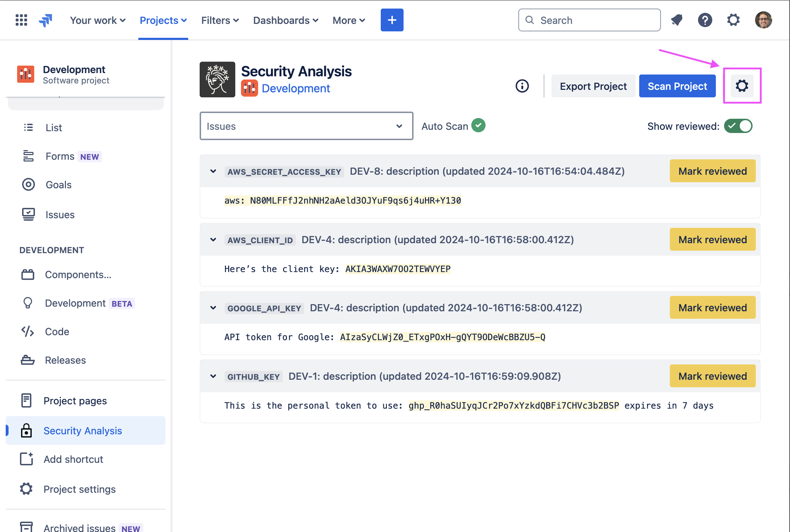
Task: Click the highlighted AKIA3WAXW7OO2TEWVYEP key text
Action: (x=398, y=269)
